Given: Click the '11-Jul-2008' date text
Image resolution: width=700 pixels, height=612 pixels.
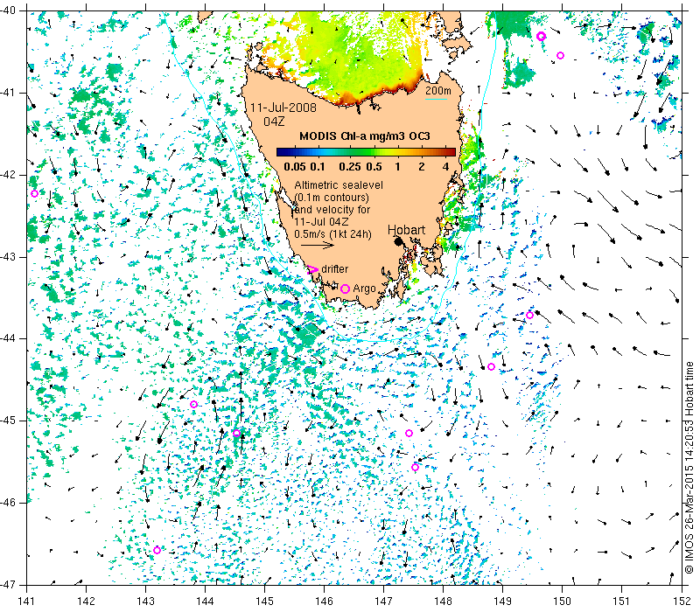Looking at the screenshot, I should [283, 108].
